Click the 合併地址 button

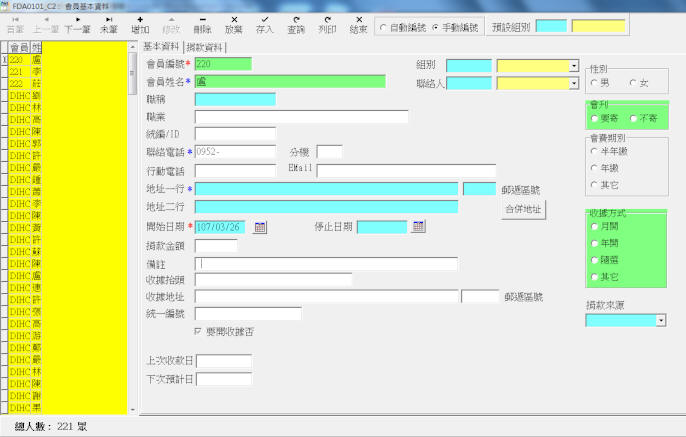(x=523, y=209)
